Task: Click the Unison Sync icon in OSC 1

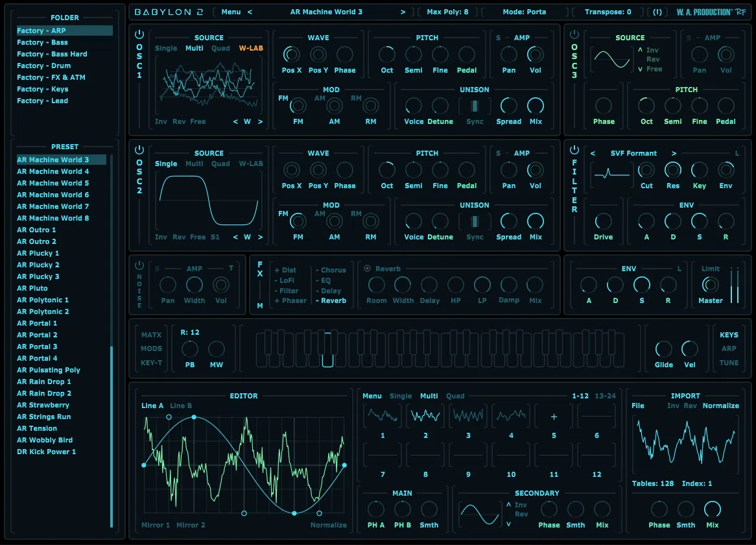Action: click(475, 106)
